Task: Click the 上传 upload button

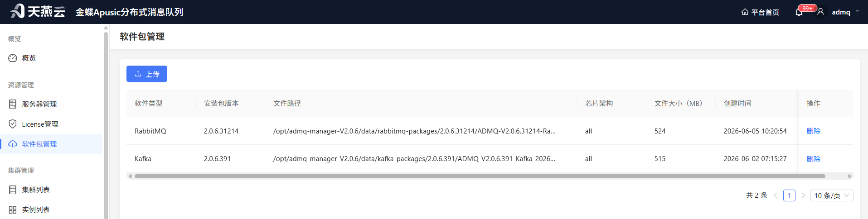Action: (147, 74)
